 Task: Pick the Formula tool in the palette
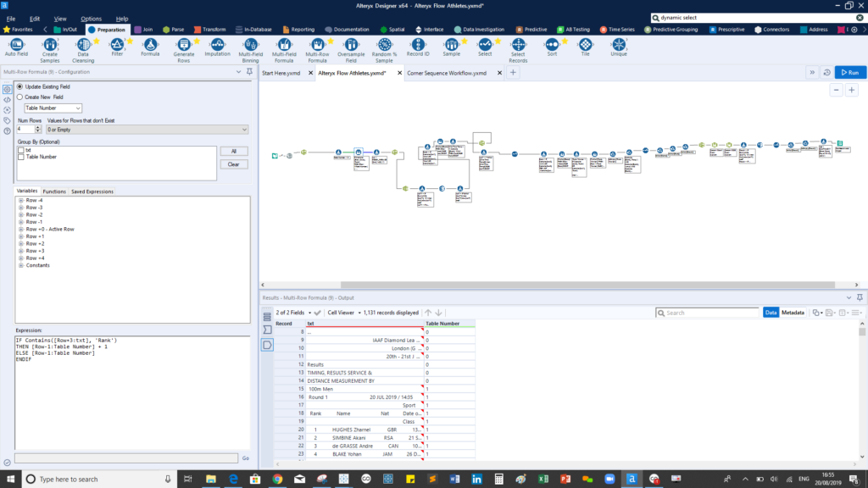(150, 44)
